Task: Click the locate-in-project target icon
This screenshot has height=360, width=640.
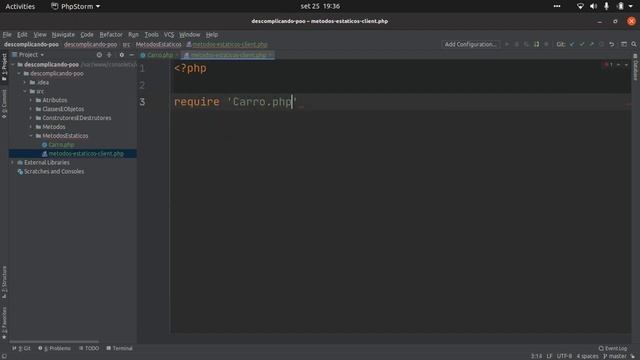Action: (99, 55)
